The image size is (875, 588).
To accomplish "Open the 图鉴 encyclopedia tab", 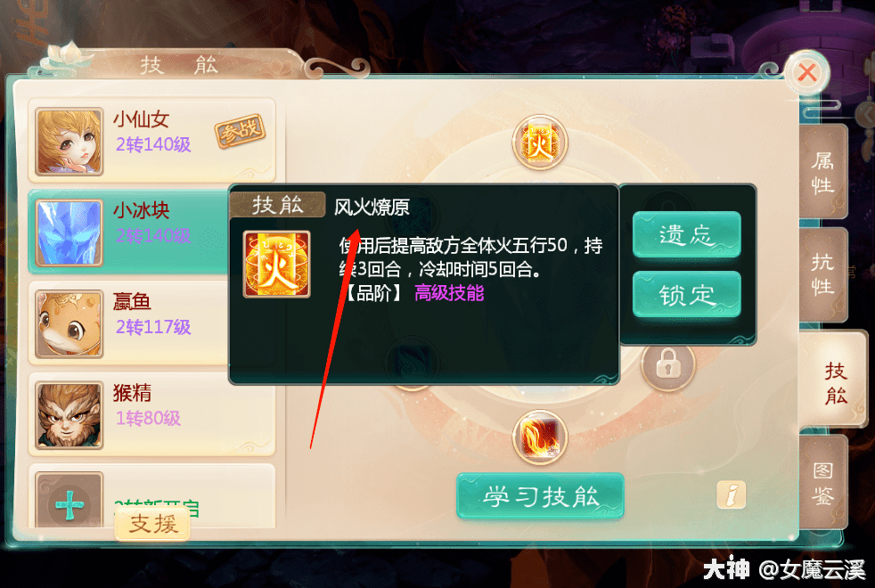I will 823,483.
